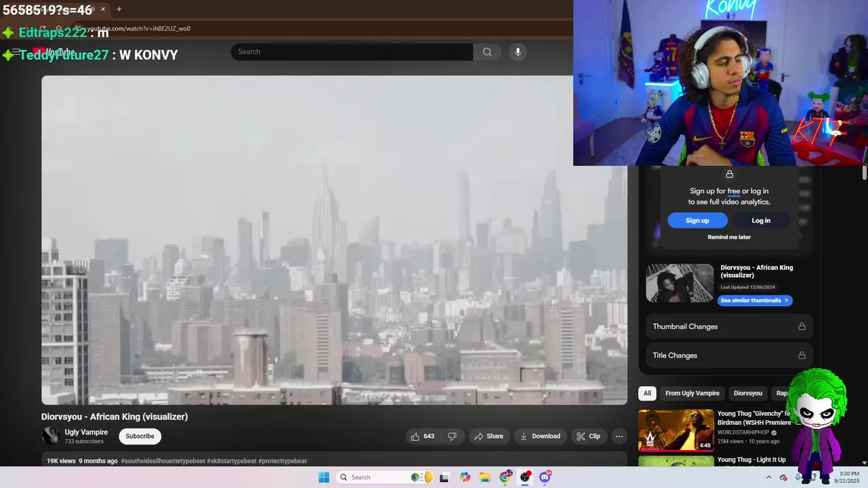Open Discord from the taskbar

click(x=545, y=477)
